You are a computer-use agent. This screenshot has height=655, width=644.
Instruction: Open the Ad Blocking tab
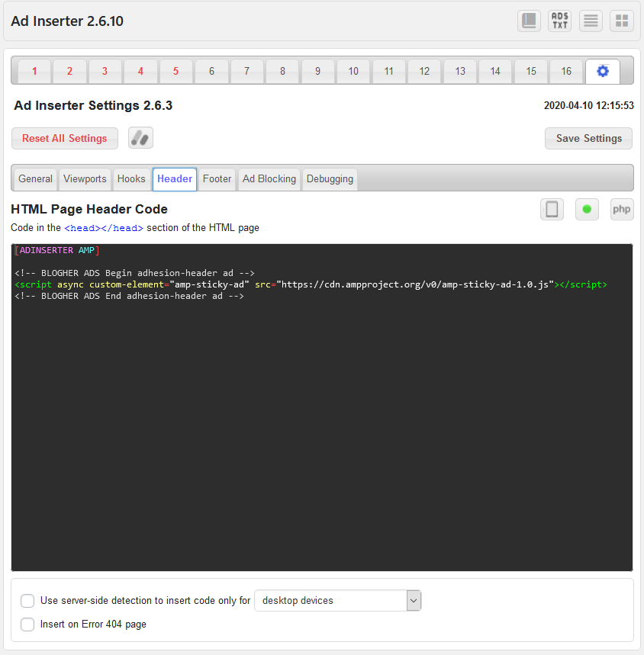(269, 178)
